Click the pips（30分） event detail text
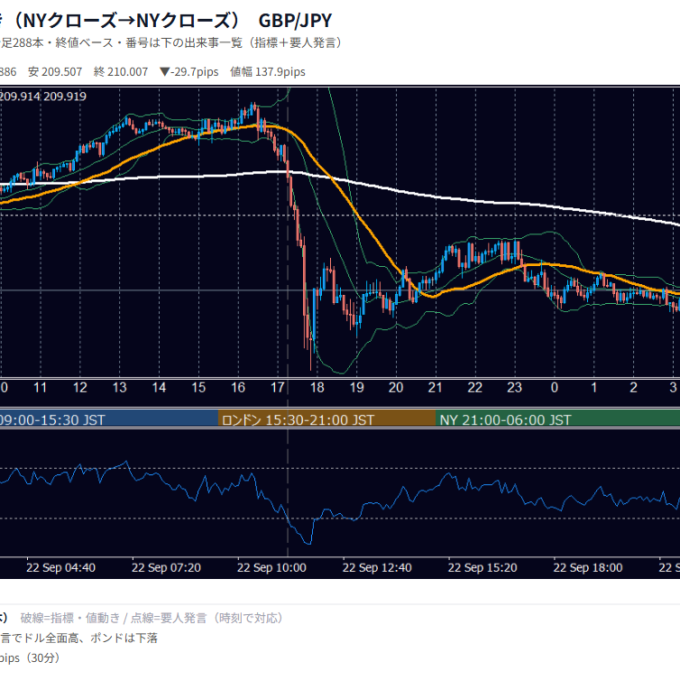 pyautogui.click(x=29, y=658)
